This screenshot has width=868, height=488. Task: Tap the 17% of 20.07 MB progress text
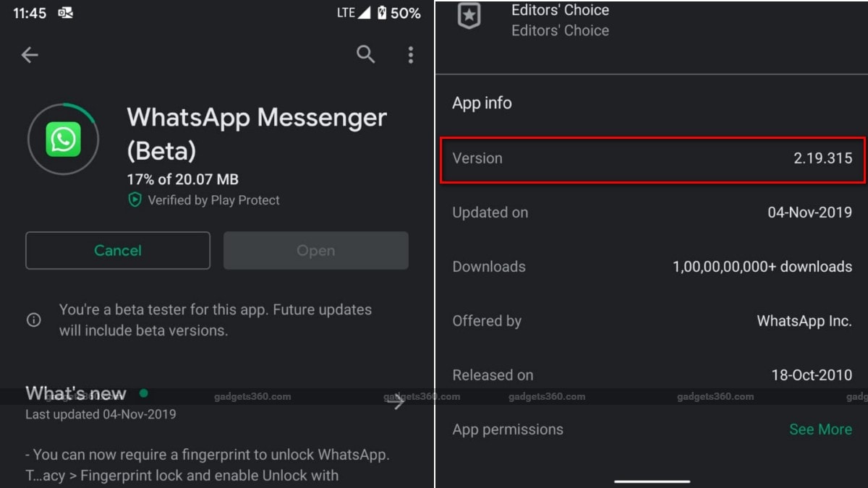pos(182,179)
